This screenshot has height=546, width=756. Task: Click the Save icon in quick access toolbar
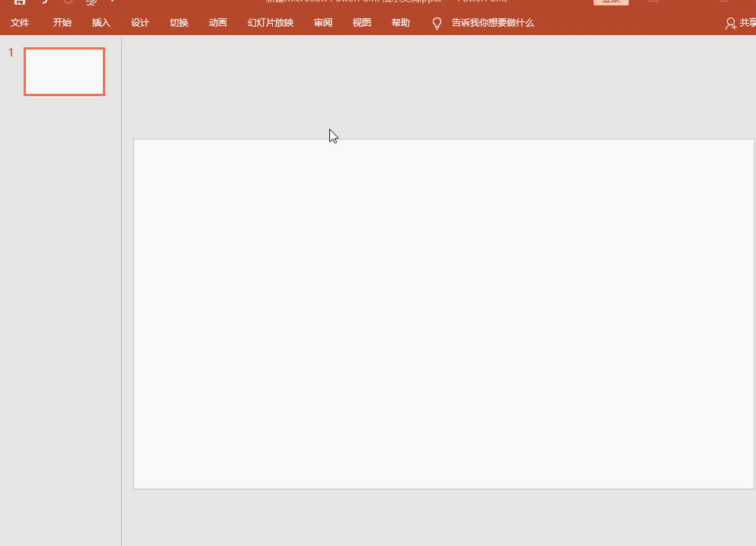click(x=20, y=2)
